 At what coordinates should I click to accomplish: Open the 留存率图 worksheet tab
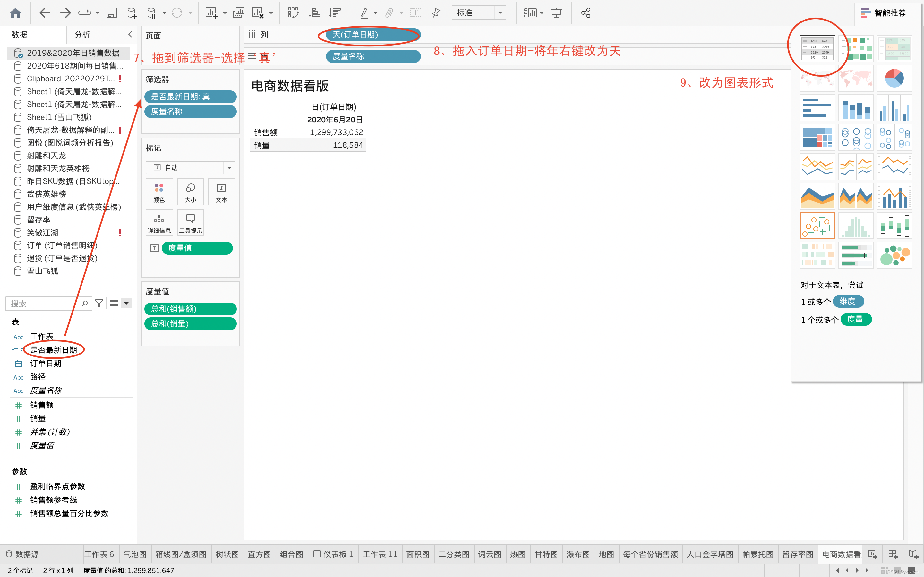797,554
